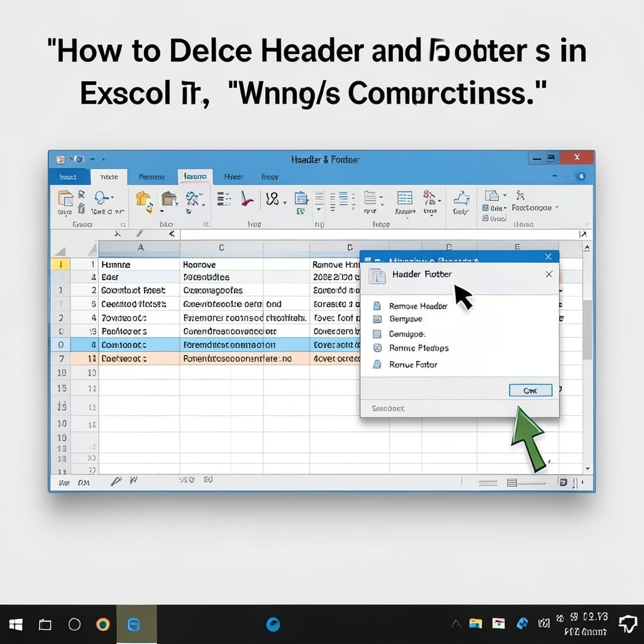Expand the formula bar using right-end arrow
644x644 pixels.
[583, 234]
